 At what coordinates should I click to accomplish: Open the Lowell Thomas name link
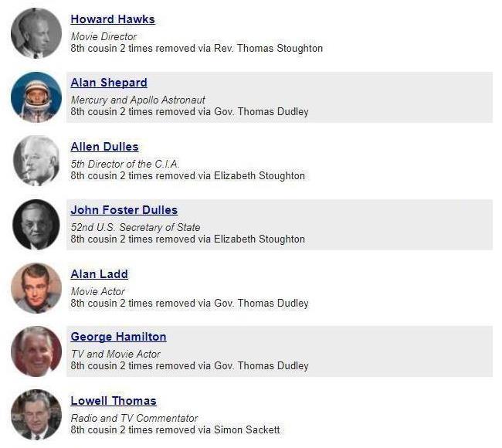click(x=114, y=401)
